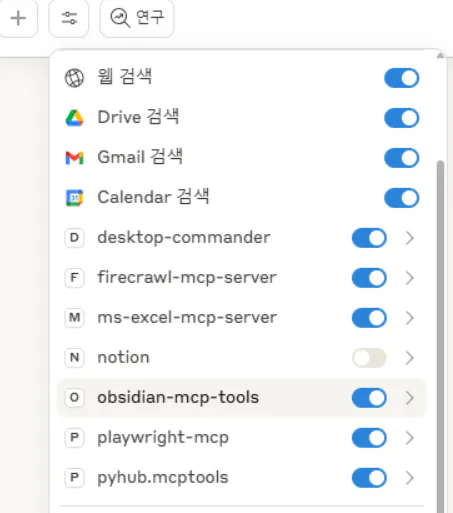Screen dimensions: 453x513
Task: Select the obsidian-mcp-tools label
Action: 178,397
